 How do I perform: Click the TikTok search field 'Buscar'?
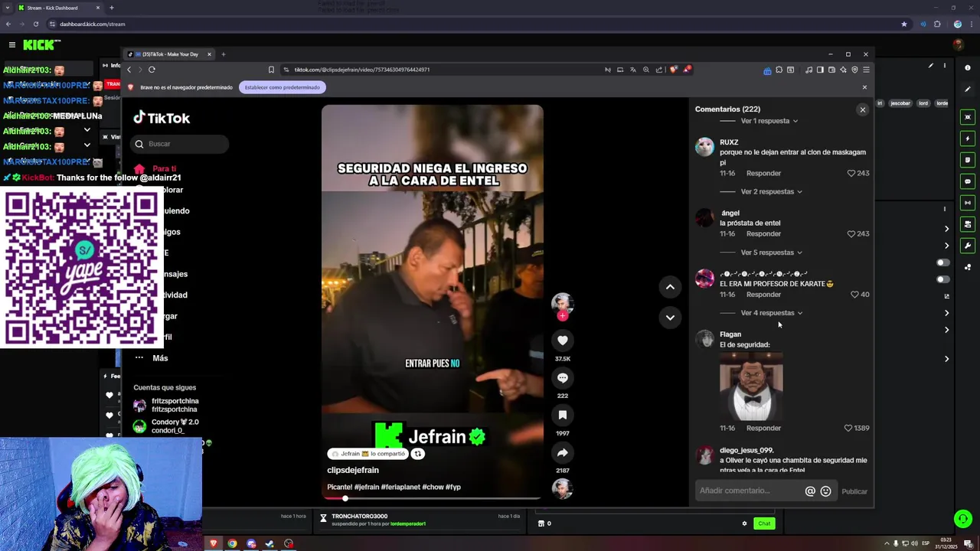click(181, 144)
